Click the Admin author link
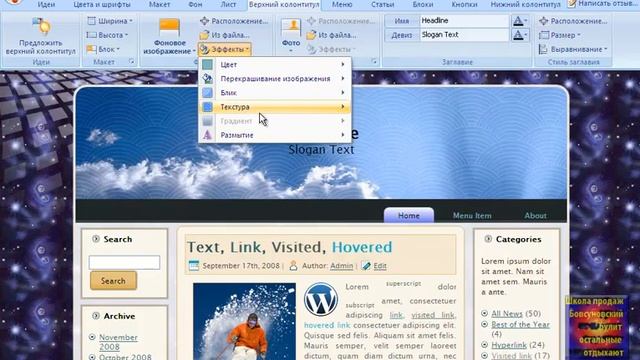Screen dimensions: 640x360 pyautogui.click(x=341, y=266)
